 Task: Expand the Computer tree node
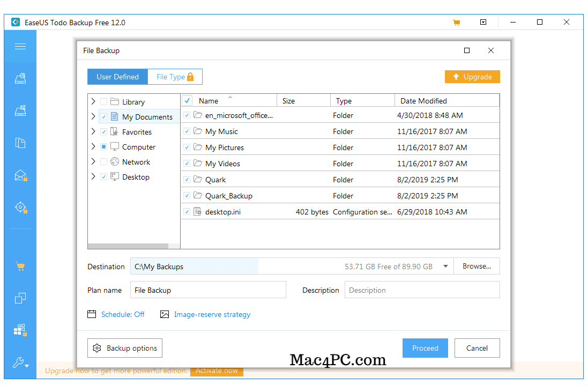pyautogui.click(x=93, y=146)
